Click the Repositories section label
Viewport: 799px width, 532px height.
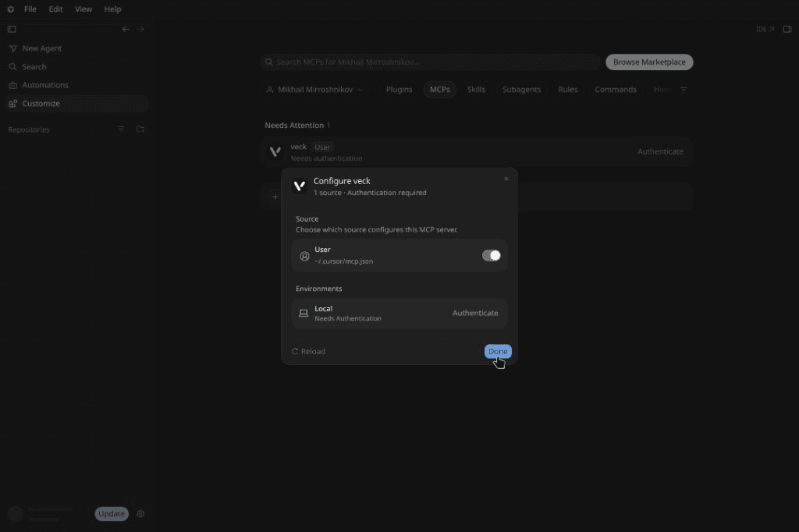29,130
